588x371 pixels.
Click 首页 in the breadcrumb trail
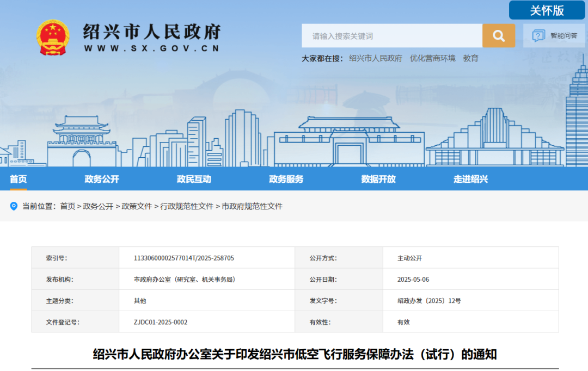tap(68, 206)
